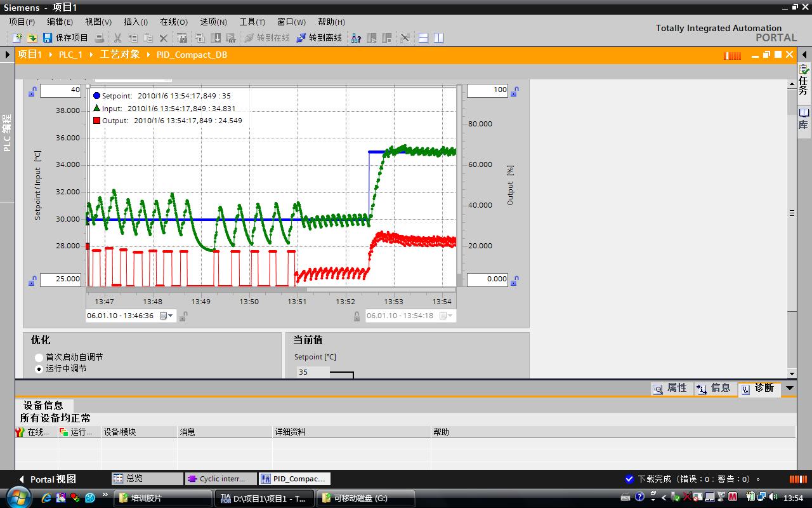Open the 编辑(E) menu
Viewport: 812px width, 508px height.
click(x=60, y=22)
